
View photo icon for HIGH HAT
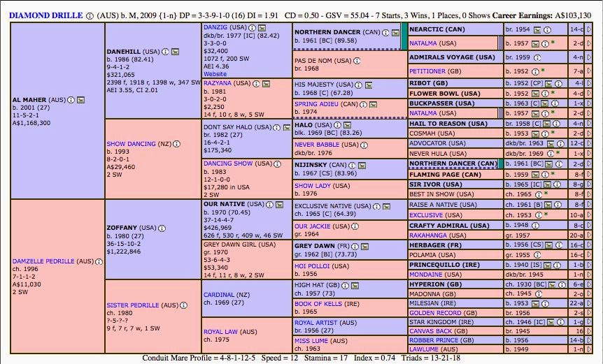click(355, 286)
